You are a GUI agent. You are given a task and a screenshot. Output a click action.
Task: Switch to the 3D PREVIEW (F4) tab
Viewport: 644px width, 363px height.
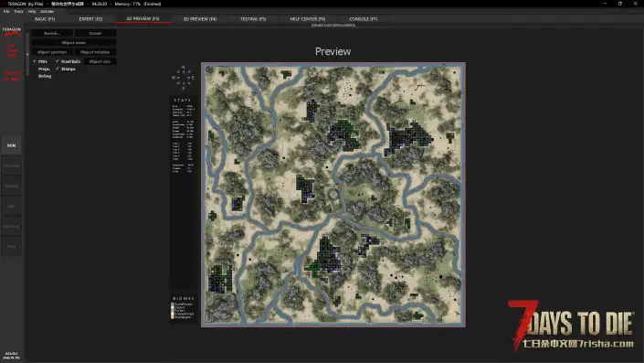coord(200,19)
